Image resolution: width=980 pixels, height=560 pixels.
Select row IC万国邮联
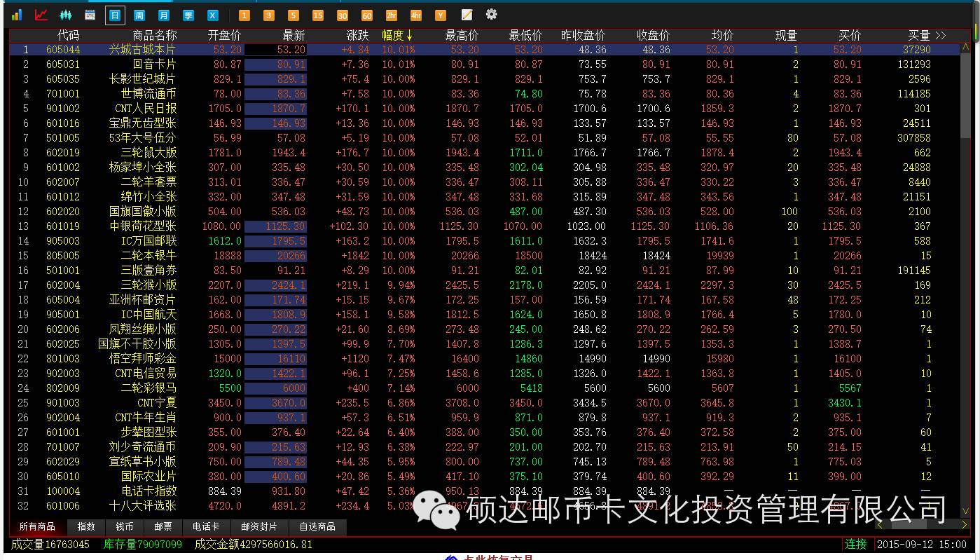tap(484, 241)
